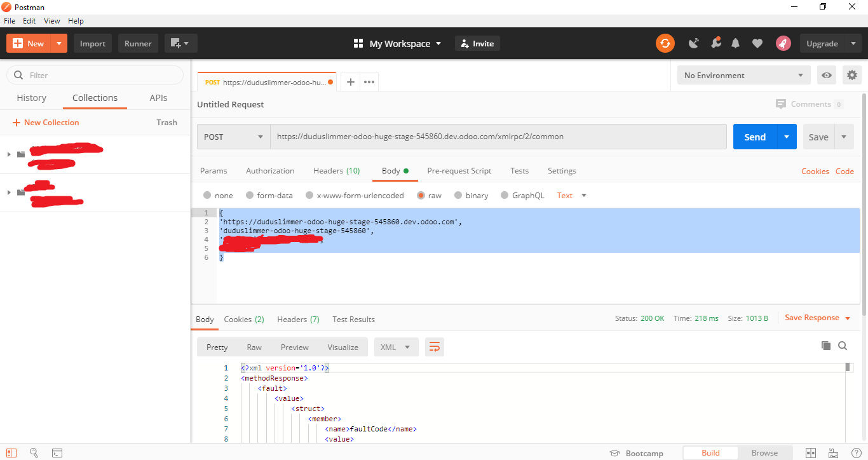This screenshot has height=460, width=868.
Task: Click the Runner button
Action: coord(138,43)
